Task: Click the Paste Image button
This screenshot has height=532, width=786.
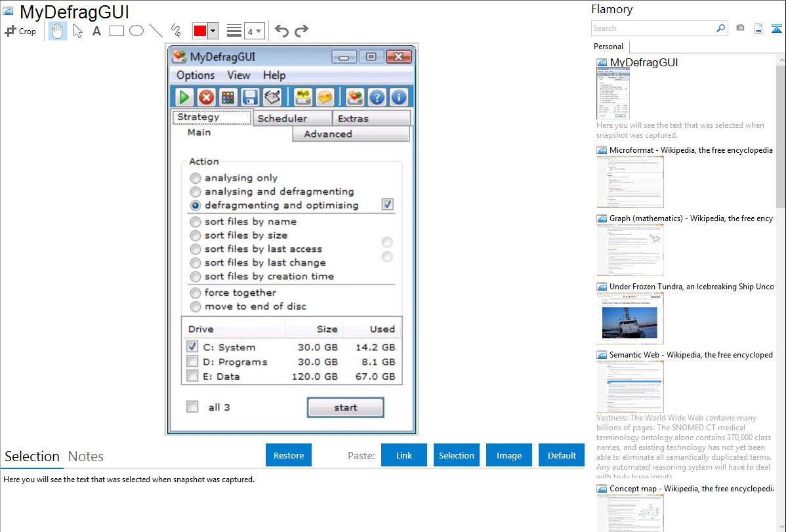Action: click(x=508, y=455)
